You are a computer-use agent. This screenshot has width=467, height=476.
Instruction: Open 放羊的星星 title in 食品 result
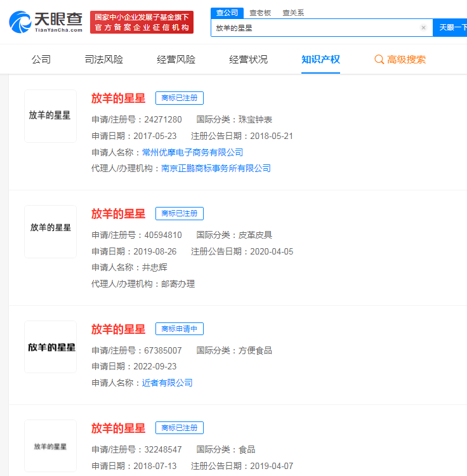pyautogui.click(x=119, y=428)
